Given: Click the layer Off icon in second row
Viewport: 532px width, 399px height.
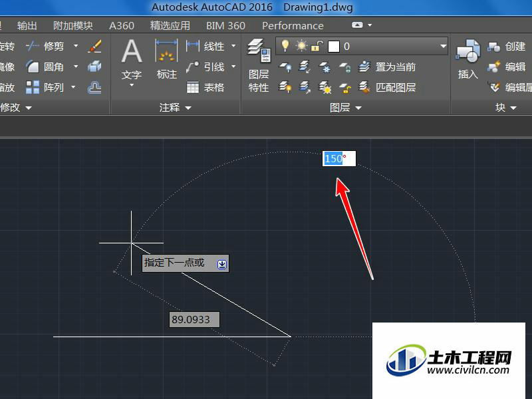Looking at the screenshot, I should [285, 67].
